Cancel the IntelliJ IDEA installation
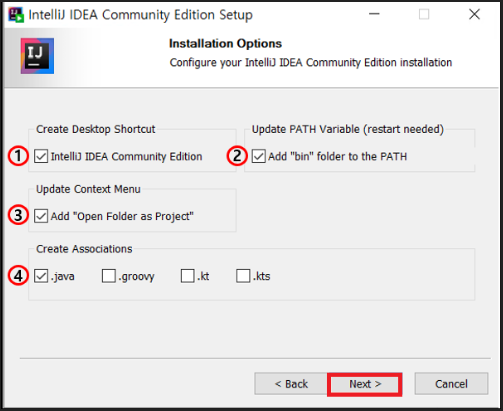Viewport: 503px width, 411px height. click(451, 384)
